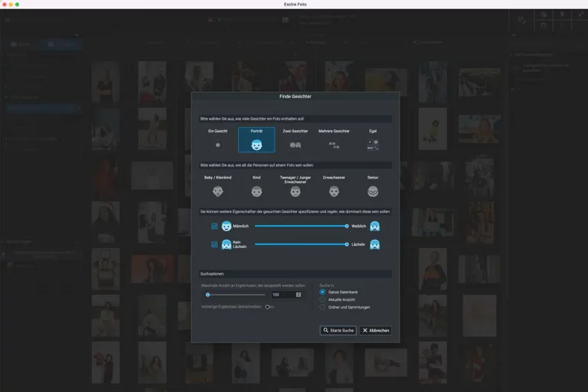This screenshot has width=588, height=392.
Task: Select the Ganze Datenbank radio button
Action: 322,292
